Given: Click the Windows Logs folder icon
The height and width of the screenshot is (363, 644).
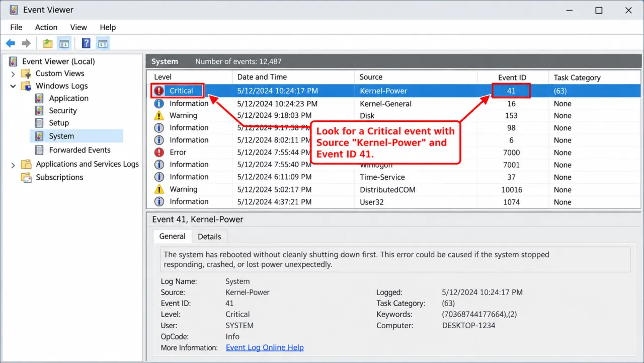Looking at the screenshot, I should coord(26,86).
